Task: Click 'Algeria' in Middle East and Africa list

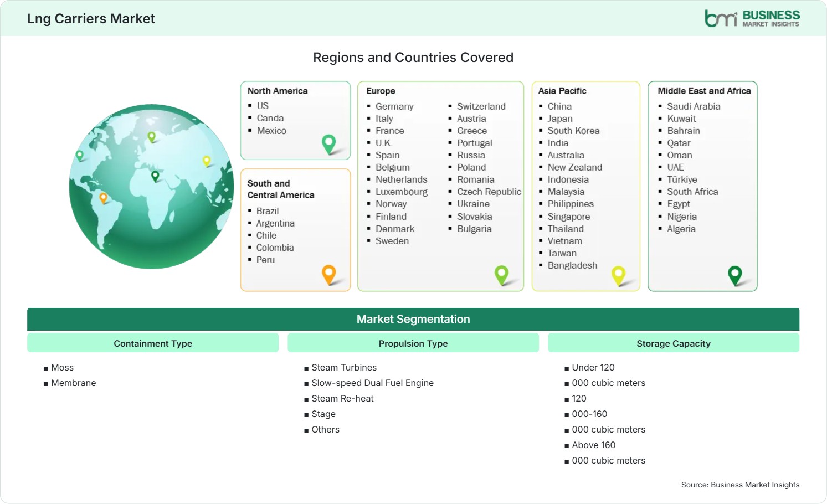Action: coord(681,229)
